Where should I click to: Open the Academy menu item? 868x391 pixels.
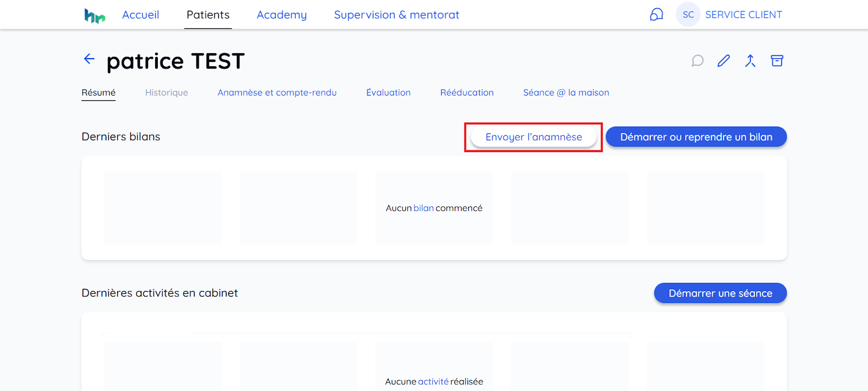pos(282,15)
